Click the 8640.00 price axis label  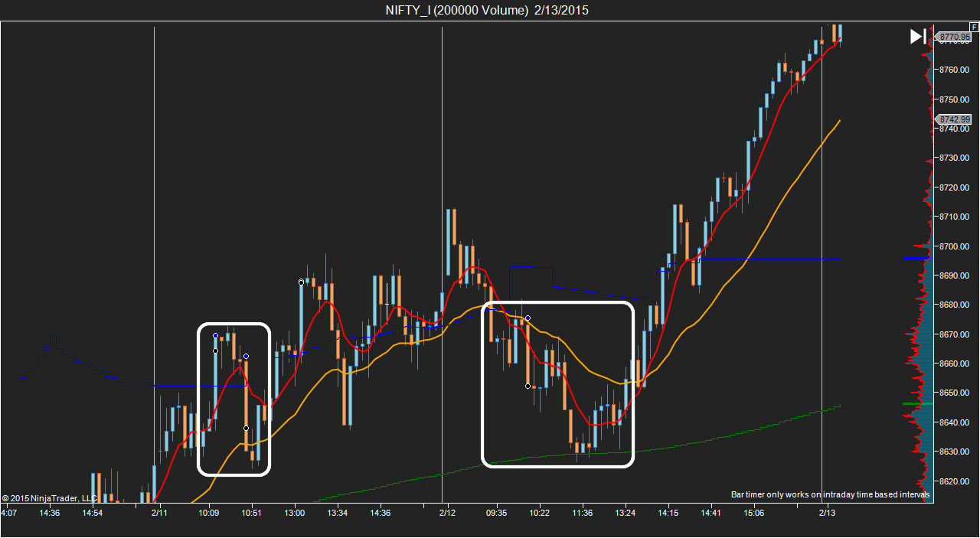click(954, 422)
